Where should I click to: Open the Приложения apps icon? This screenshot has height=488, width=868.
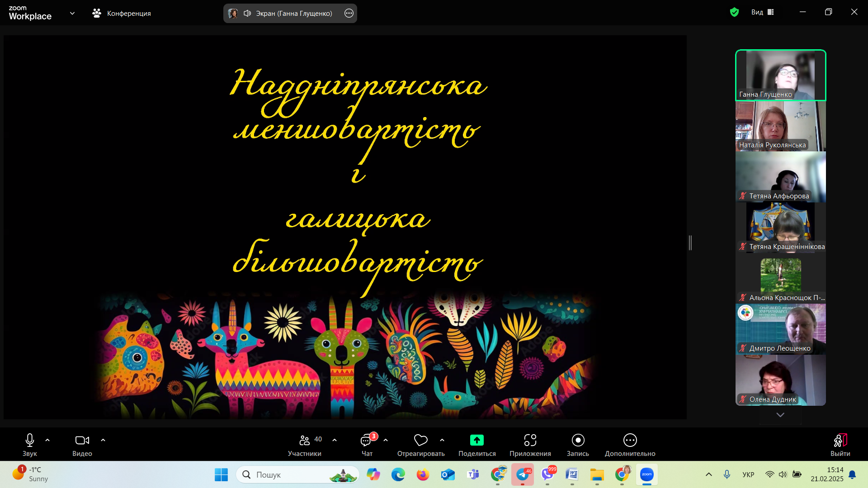[530, 441]
